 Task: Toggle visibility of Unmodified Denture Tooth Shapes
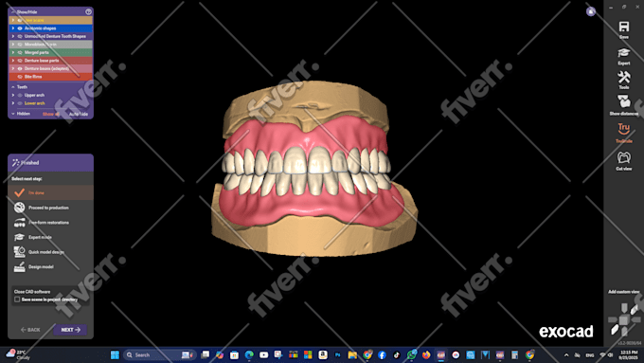(x=20, y=36)
